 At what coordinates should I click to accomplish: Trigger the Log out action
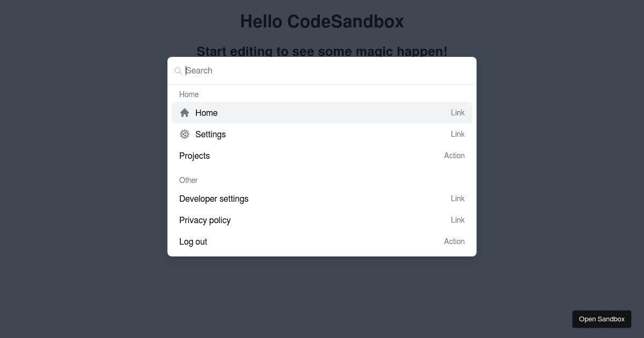[193, 241]
